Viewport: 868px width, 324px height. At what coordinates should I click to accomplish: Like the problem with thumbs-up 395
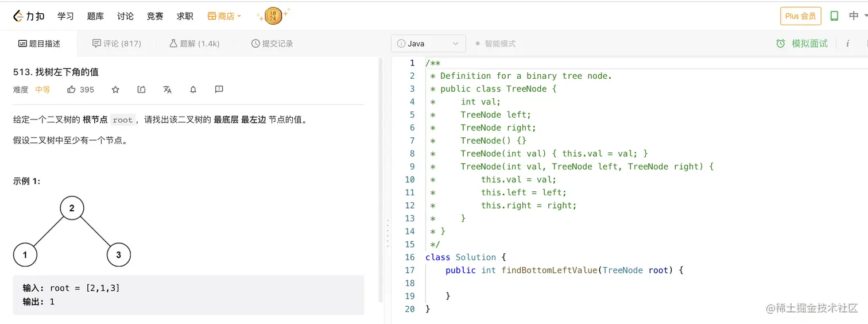tap(80, 90)
